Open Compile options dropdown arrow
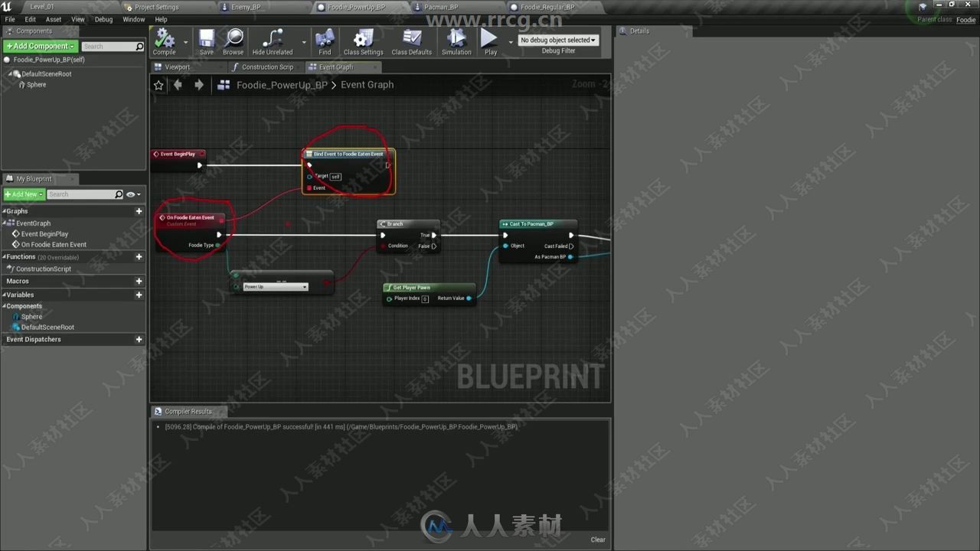980x551 pixels. click(x=185, y=42)
